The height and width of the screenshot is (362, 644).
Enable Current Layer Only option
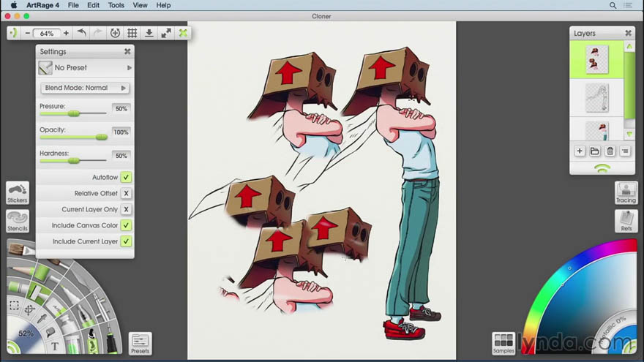(x=126, y=209)
